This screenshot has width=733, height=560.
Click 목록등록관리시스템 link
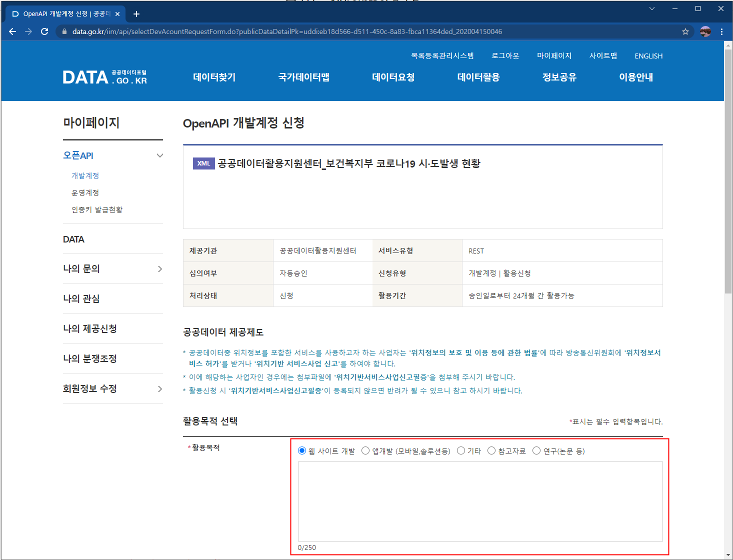pos(442,56)
